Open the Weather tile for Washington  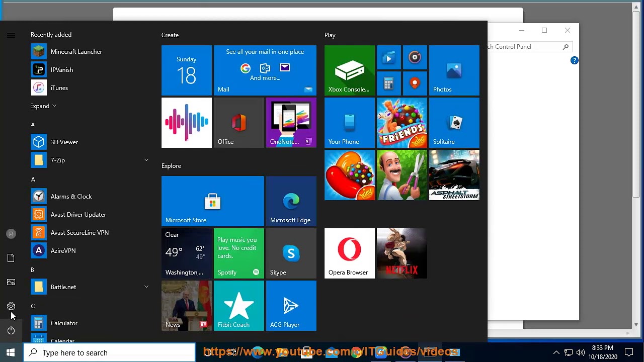click(x=187, y=253)
